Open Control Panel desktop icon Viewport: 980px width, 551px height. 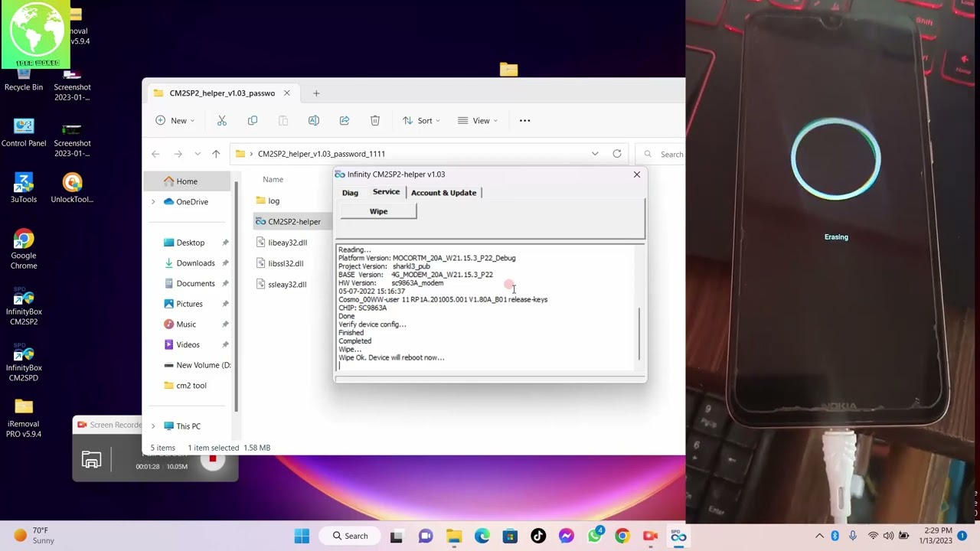[x=24, y=132]
